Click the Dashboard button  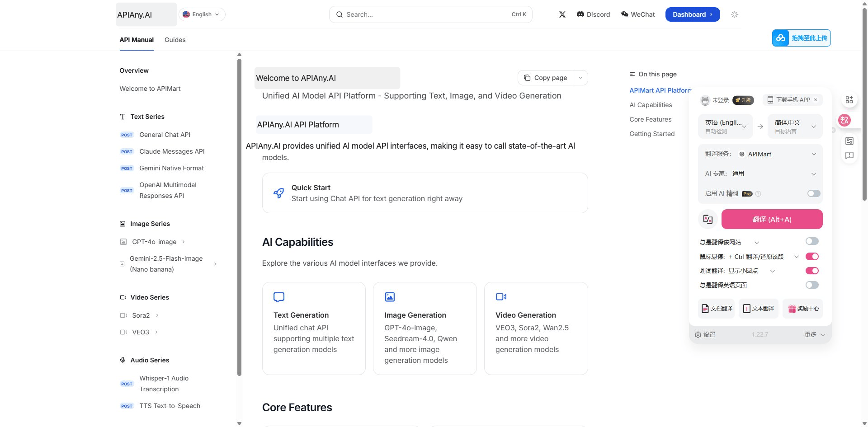[x=693, y=14]
